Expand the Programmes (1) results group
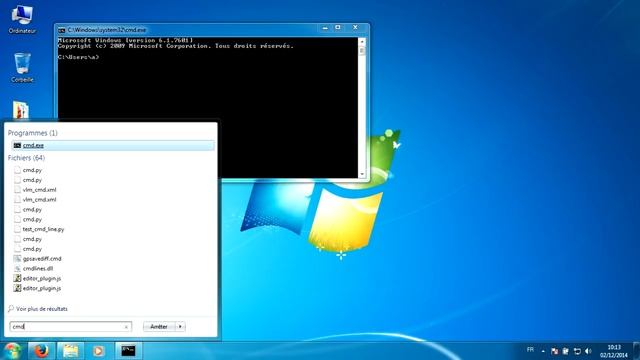 pos(33,133)
